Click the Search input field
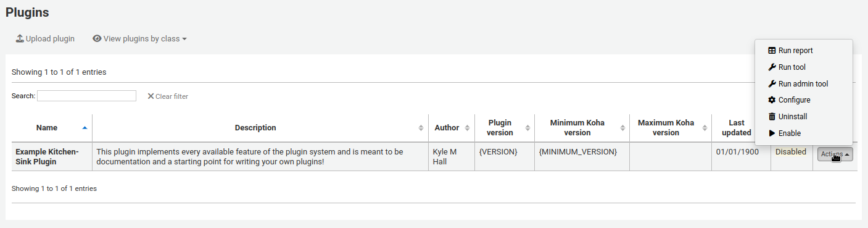Image resolution: width=868 pixels, height=228 pixels. click(x=86, y=96)
